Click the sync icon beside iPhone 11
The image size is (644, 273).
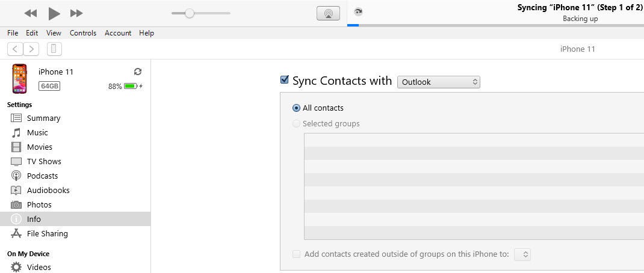point(138,72)
